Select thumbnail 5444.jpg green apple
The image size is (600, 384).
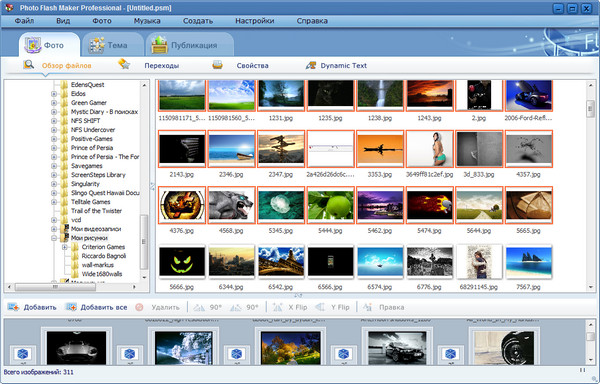click(330, 205)
